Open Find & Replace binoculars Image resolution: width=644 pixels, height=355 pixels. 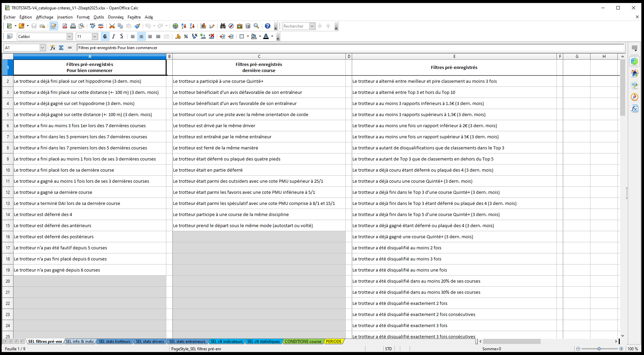[223, 26]
